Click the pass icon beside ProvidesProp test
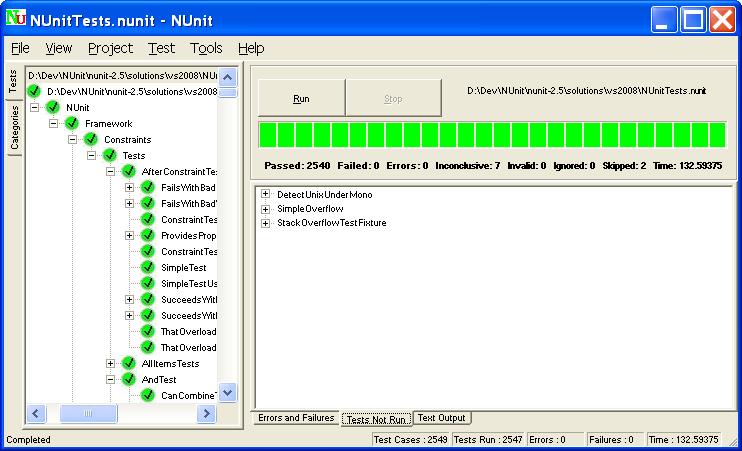The width and height of the screenshot is (742, 451). [148, 235]
